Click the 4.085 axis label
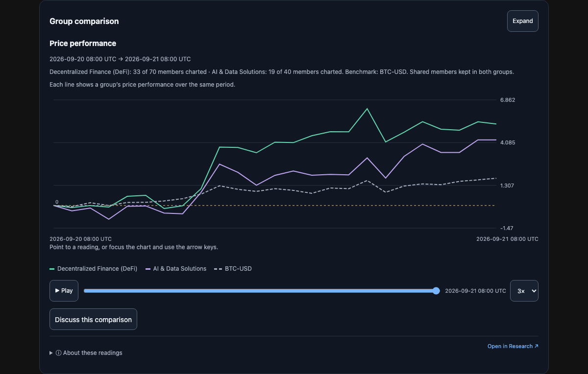The width and height of the screenshot is (588, 374). [x=508, y=142]
